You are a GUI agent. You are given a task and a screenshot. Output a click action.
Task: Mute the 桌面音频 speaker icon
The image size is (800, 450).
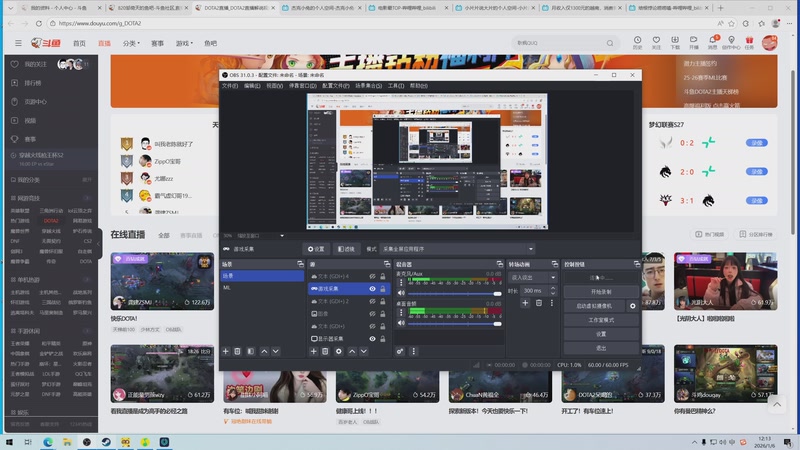pos(401,323)
